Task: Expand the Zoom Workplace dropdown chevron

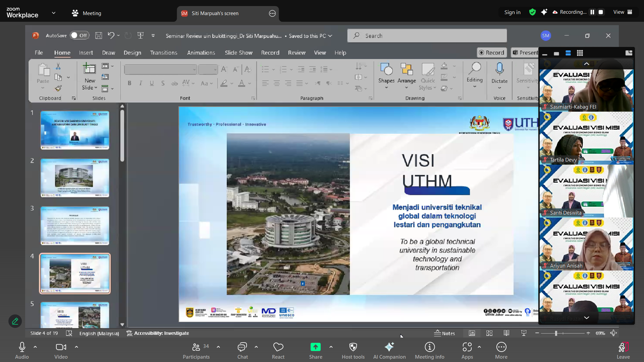Action: [x=54, y=13]
